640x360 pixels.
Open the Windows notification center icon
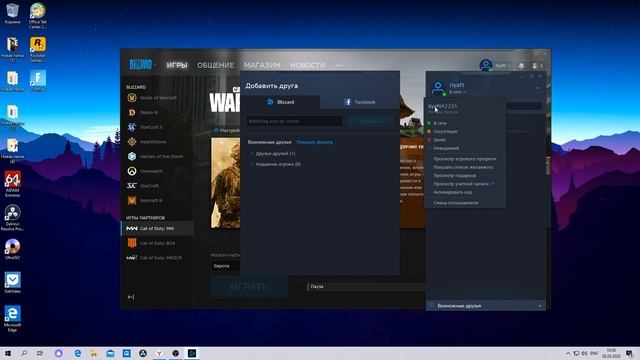629,353
